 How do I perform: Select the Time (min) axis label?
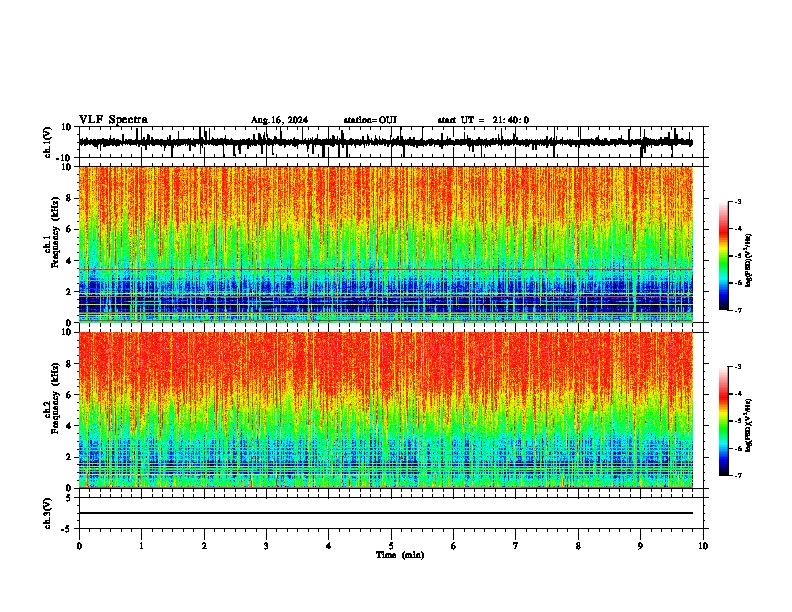click(x=400, y=555)
